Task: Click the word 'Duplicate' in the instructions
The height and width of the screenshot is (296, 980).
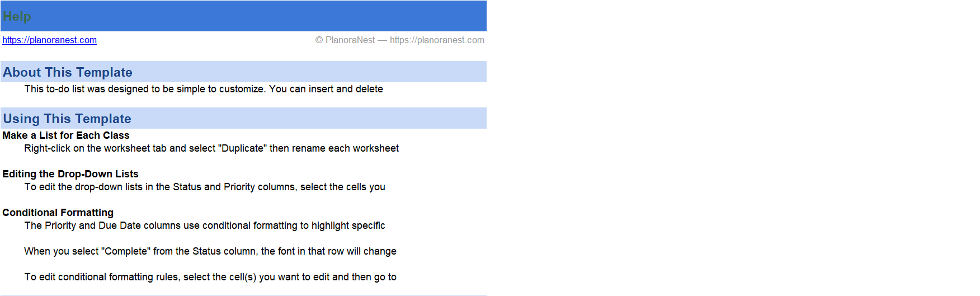Action: coord(242,148)
